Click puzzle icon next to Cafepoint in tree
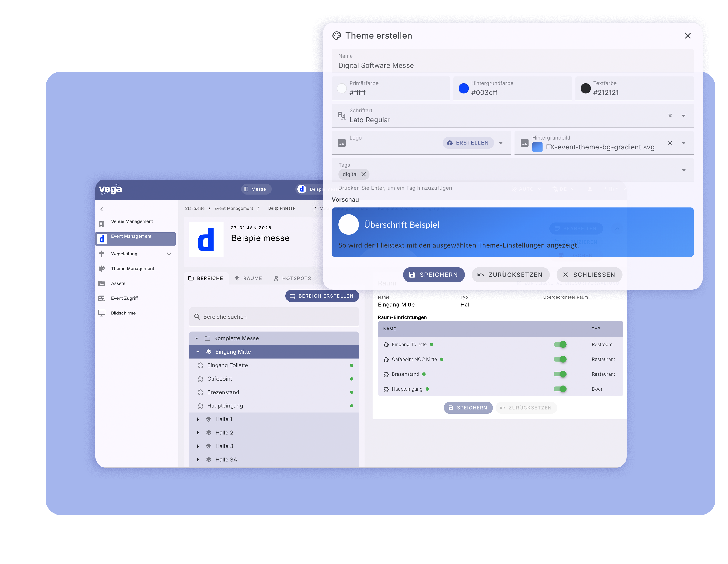Screen dimensions: 728x564 [200, 379]
